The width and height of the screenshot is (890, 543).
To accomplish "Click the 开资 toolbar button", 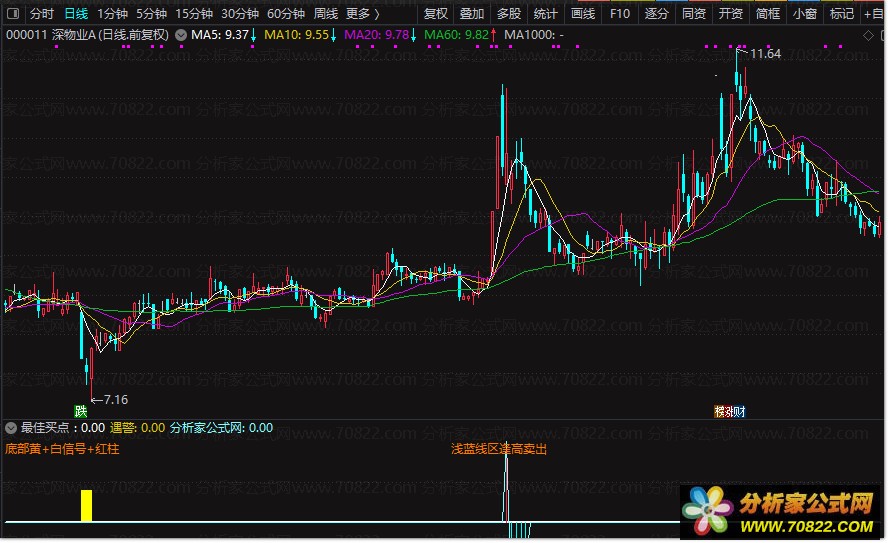I will click(x=731, y=14).
